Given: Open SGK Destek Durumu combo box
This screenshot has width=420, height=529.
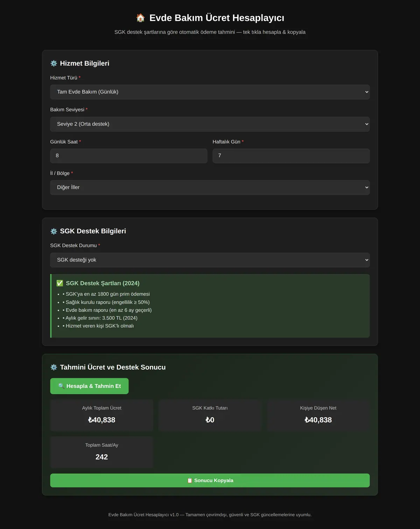Looking at the screenshot, I should [210, 260].
